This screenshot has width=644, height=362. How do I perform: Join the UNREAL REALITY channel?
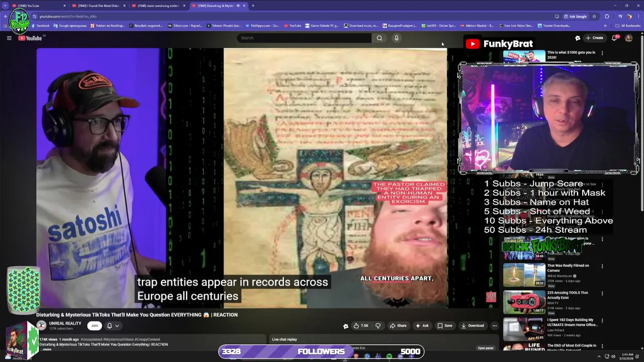(x=95, y=325)
